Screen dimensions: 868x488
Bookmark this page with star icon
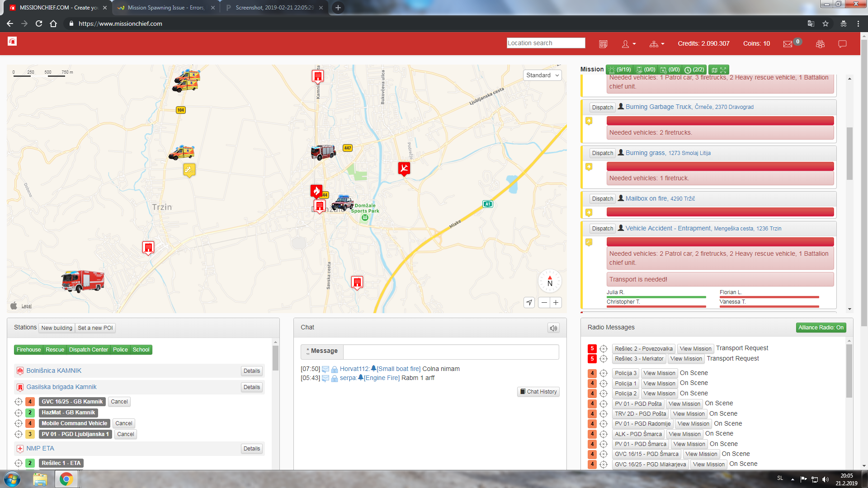(x=826, y=23)
